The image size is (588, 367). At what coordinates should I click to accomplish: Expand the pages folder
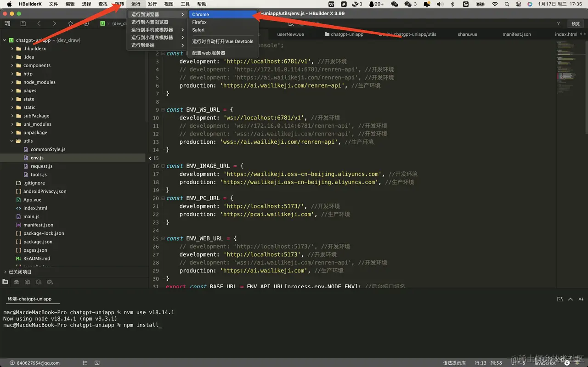click(12, 91)
